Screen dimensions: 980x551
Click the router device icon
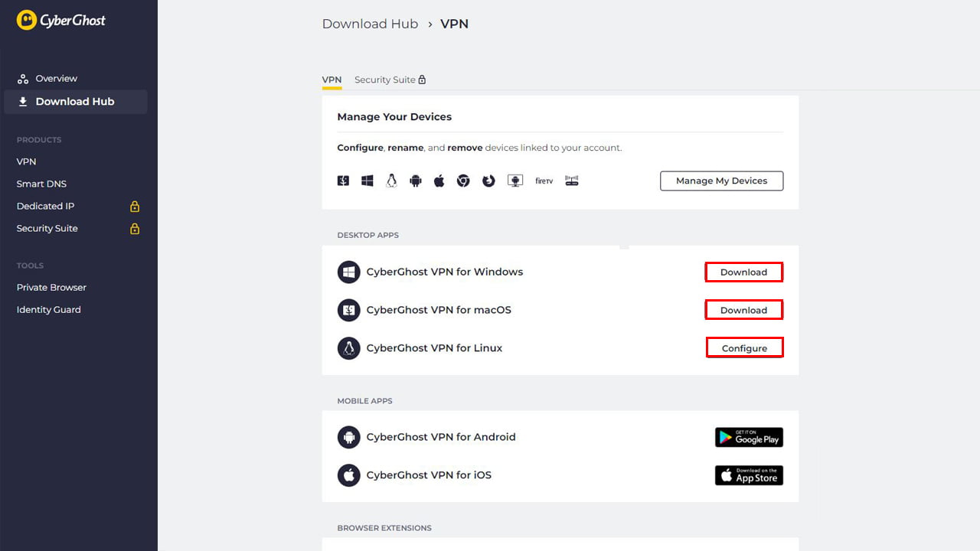tap(571, 181)
